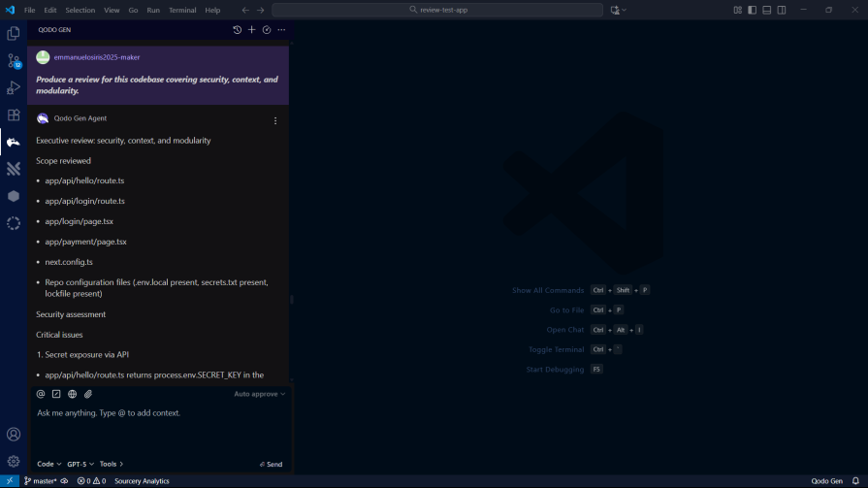Image resolution: width=868 pixels, height=488 pixels.
Task: Open the Auto approve dropdown
Action: [259, 394]
